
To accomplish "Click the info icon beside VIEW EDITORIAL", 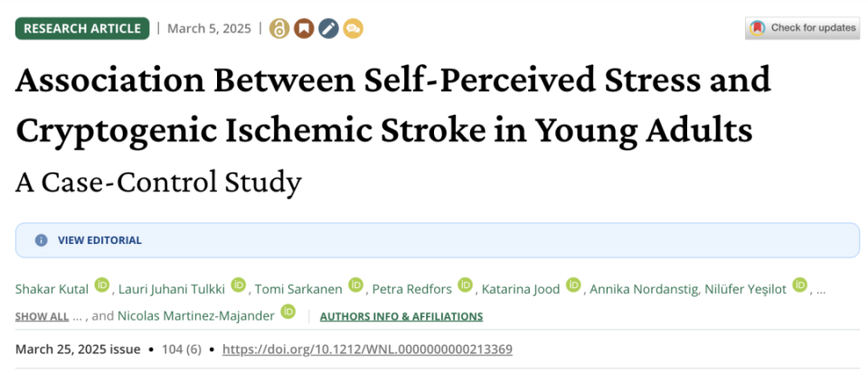I will click(x=41, y=240).
